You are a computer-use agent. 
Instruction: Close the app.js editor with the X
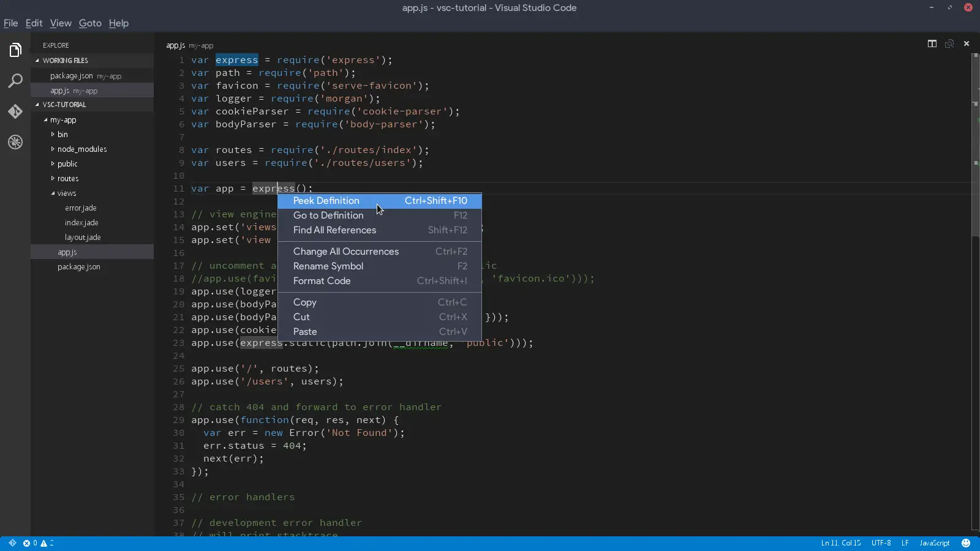tap(967, 43)
